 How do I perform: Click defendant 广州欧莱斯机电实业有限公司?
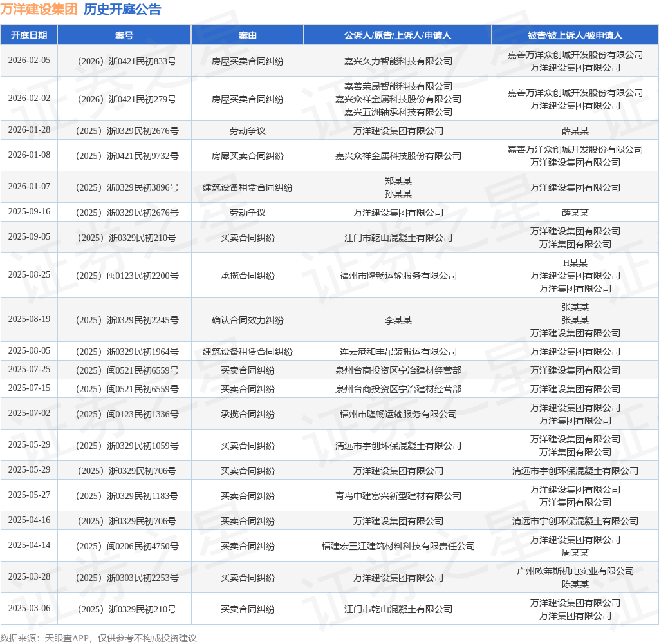[575, 571]
